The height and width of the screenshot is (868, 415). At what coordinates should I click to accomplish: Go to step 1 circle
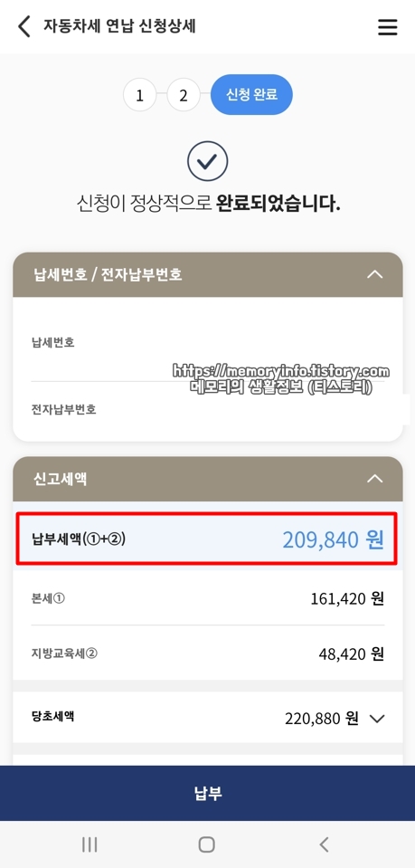click(x=139, y=95)
